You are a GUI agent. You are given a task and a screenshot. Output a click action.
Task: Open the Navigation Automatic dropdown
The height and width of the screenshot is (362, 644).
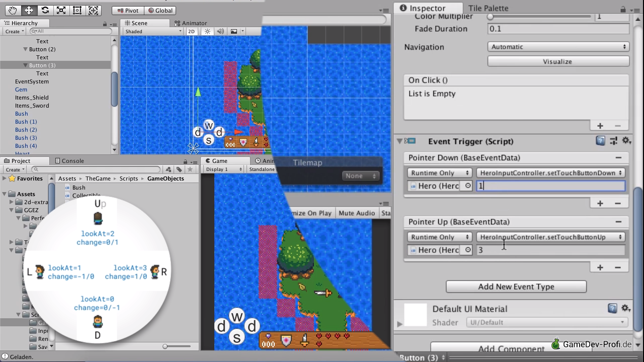pyautogui.click(x=558, y=47)
